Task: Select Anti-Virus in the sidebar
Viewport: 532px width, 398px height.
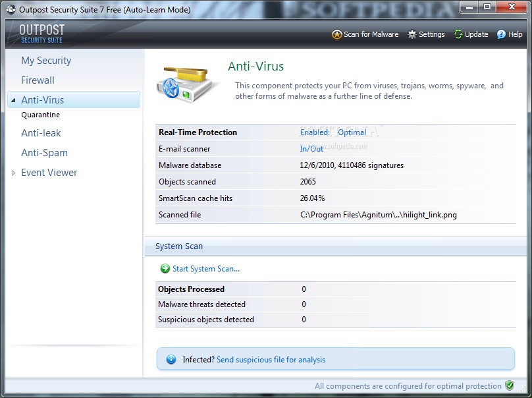Action: [x=74, y=100]
